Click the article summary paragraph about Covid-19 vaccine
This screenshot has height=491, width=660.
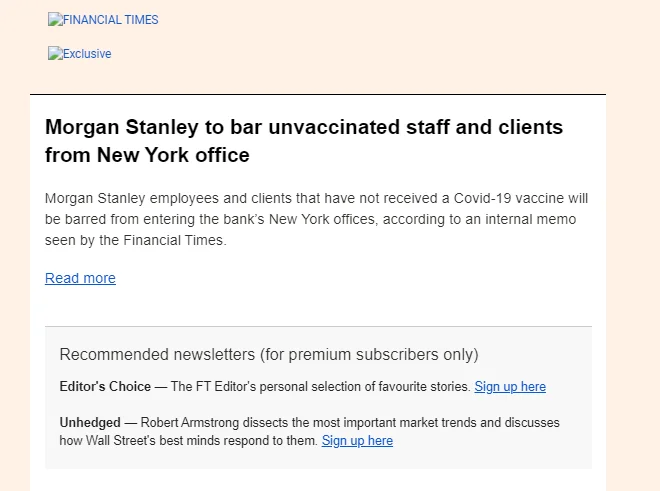(x=317, y=219)
